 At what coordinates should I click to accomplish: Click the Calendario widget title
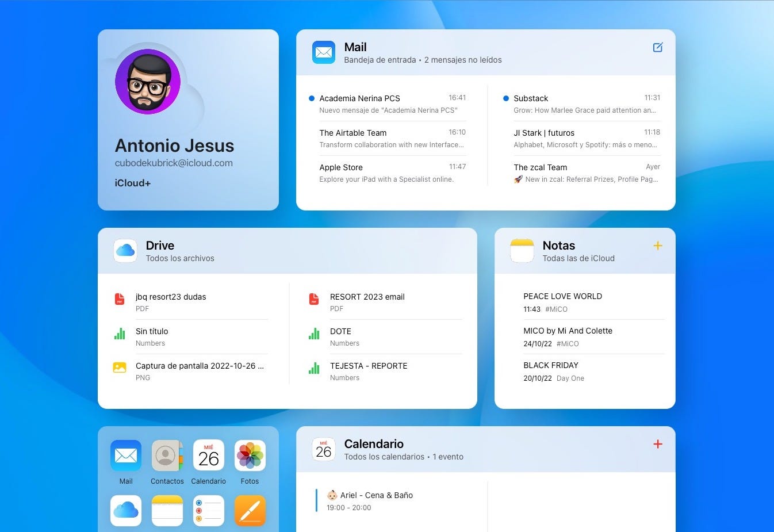374,444
